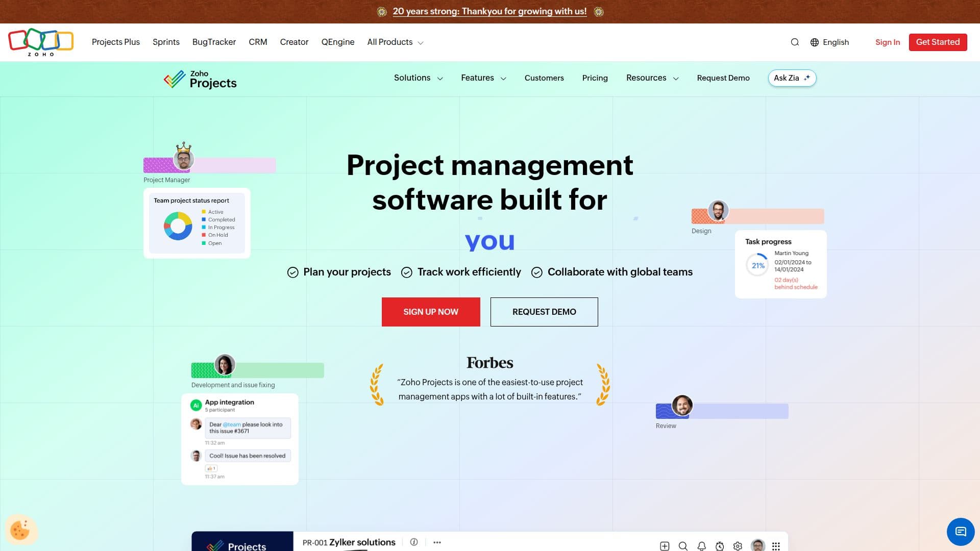The image size is (980, 551).
Task: Open BugTracker product link
Action: click(214, 42)
